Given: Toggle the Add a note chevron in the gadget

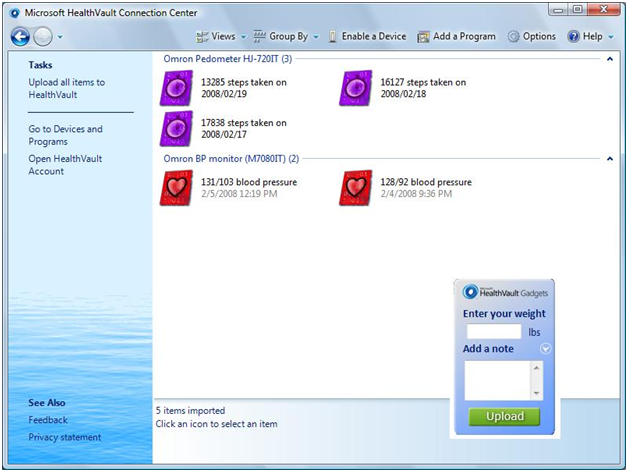Looking at the screenshot, I should tap(545, 349).
